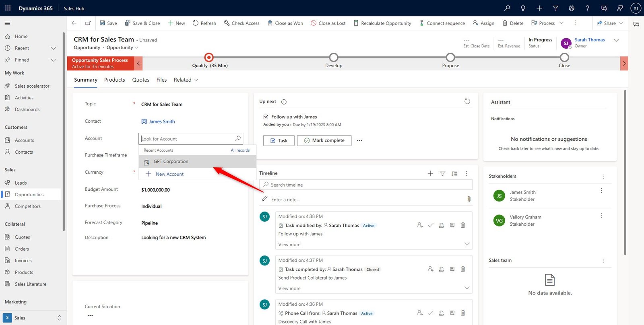Open the chat bubbles icon in top bar
644x325 pixels.
click(x=604, y=8)
